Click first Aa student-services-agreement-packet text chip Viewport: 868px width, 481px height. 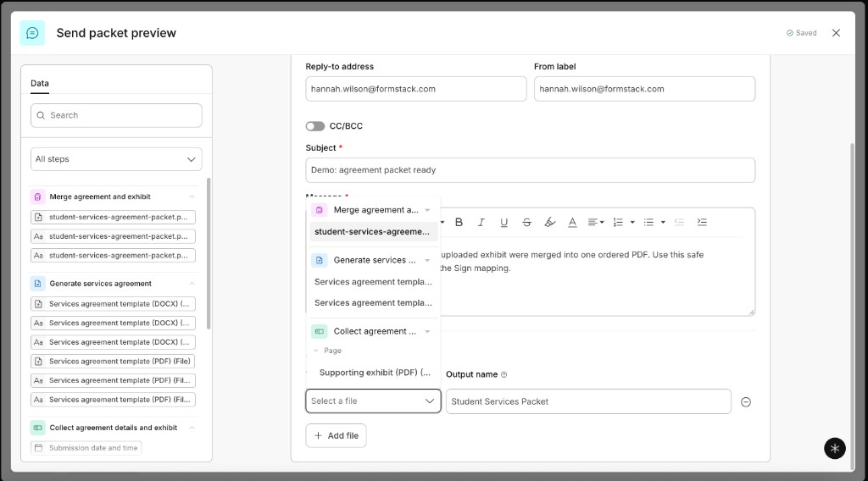(x=113, y=236)
